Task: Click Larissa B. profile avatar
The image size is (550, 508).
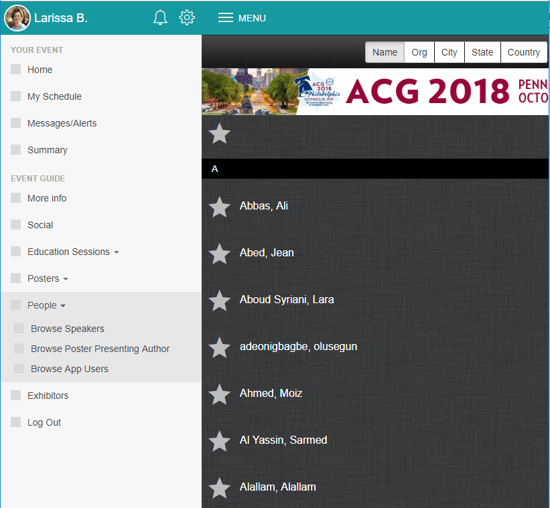Action: (17, 18)
